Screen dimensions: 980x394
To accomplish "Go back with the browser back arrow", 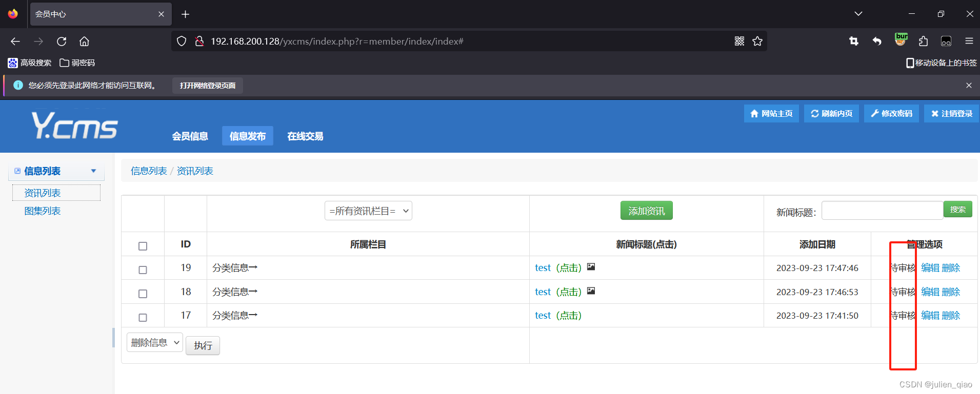I will pyautogui.click(x=15, y=42).
